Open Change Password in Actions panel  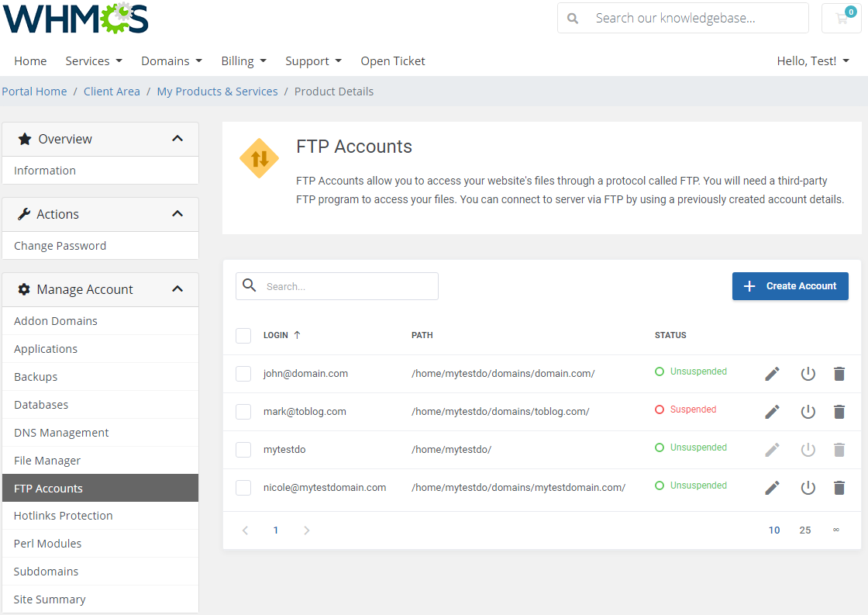[100, 245]
